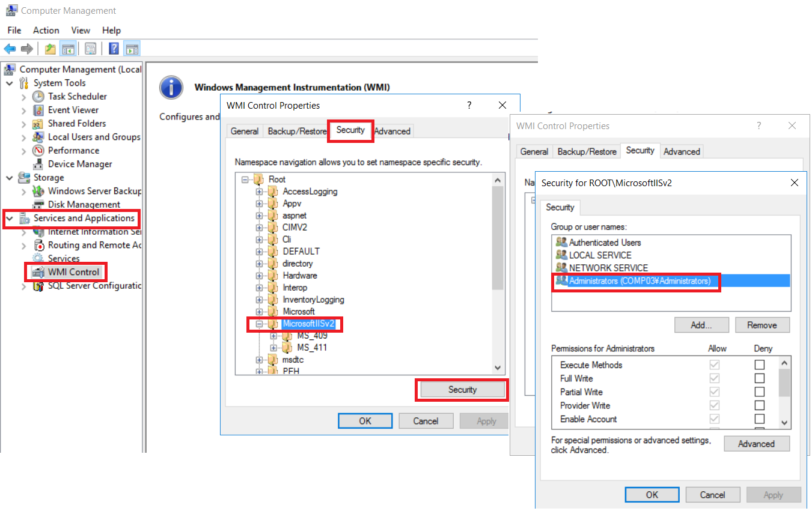Image resolution: width=812 pixels, height=511 pixels.
Task: Click the Back navigation arrow icon
Action: (x=10, y=49)
